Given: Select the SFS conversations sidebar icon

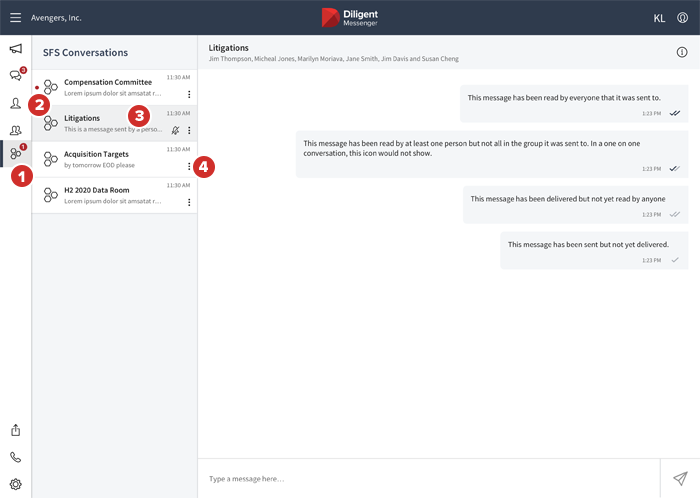Looking at the screenshot, I should 16,154.
